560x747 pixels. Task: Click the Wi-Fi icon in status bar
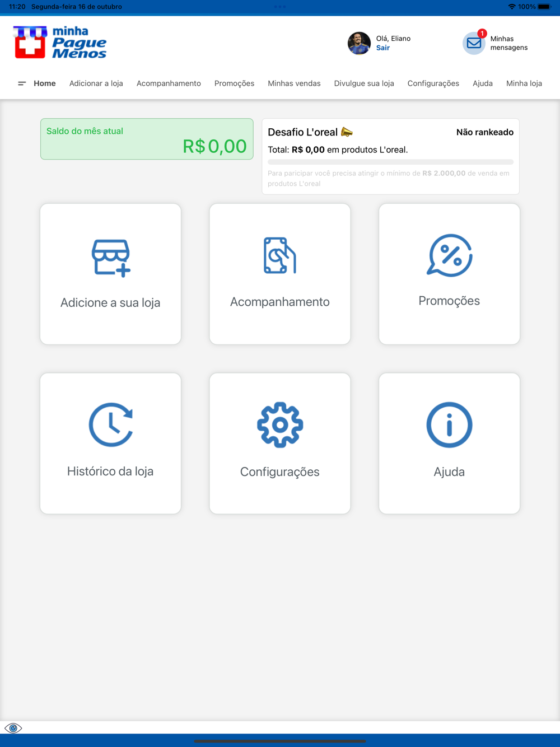(x=511, y=7)
